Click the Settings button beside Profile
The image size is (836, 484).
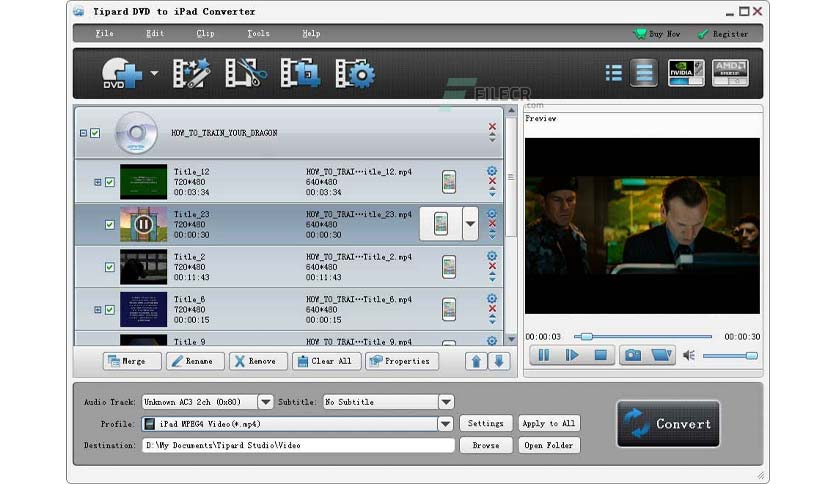486,423
